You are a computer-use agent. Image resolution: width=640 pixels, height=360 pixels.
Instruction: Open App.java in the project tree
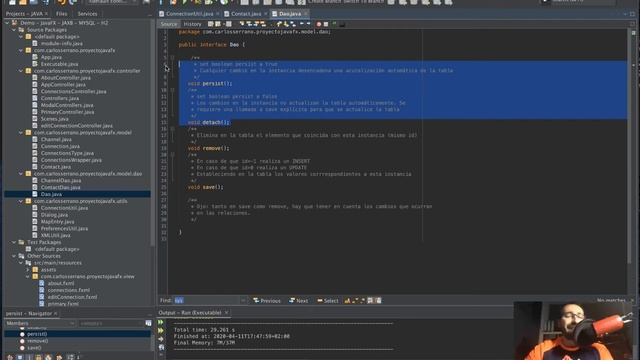click(x=51, y=58)
